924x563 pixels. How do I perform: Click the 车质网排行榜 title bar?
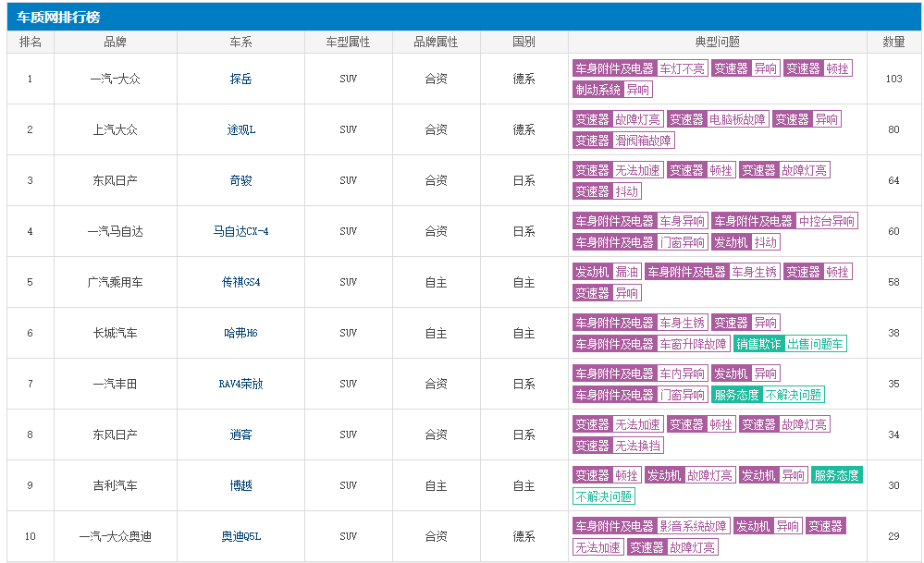pos(463,17)
